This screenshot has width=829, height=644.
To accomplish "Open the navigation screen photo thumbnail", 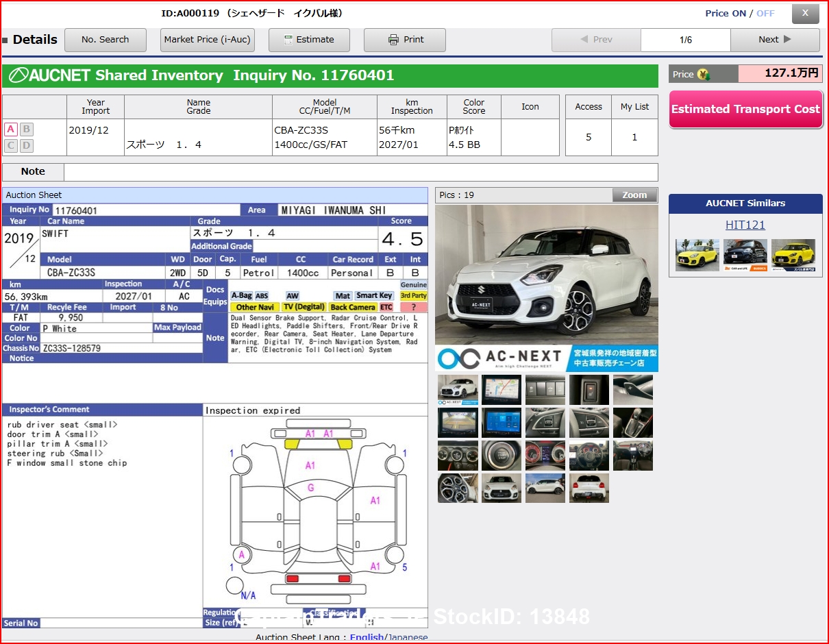I will [502, 390].
